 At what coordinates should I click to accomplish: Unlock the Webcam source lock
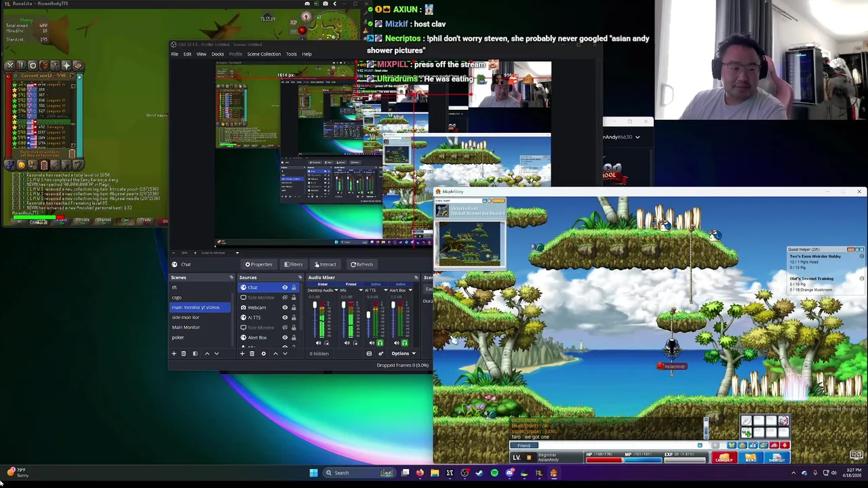click(294, 308)
